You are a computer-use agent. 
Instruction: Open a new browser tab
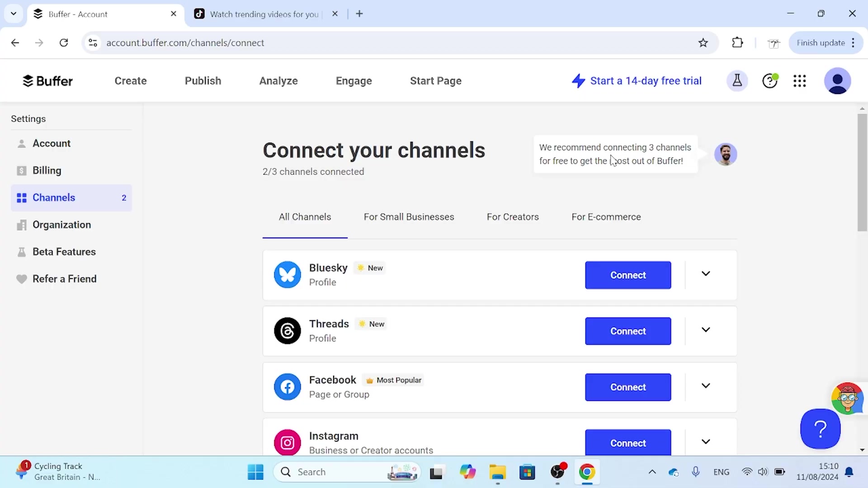coord(359,14)
